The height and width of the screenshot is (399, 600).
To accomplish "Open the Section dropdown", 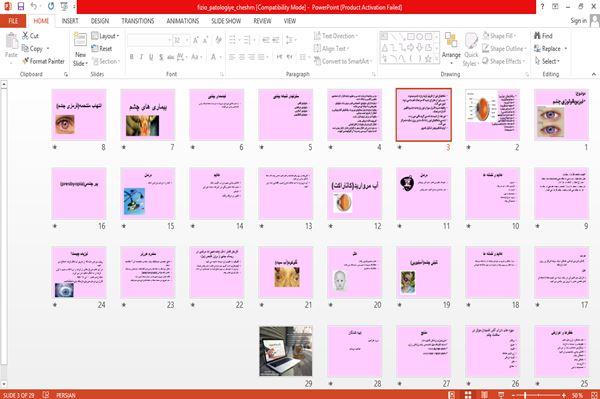I will point(106,61).
